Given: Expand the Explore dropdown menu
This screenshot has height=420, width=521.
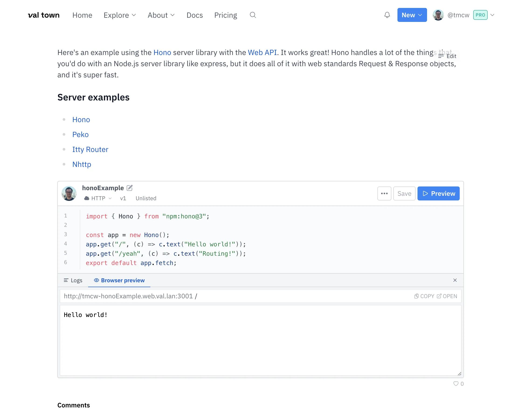Looking at the screenshot, I should point(120,15).
